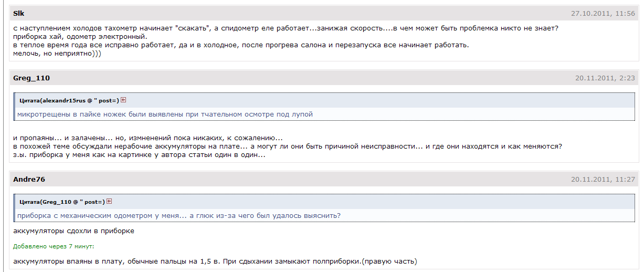This screenshot has width=644, height=272.
Task: Click the quote link icon after Greg_110 citation
Action: click(110, 201)
